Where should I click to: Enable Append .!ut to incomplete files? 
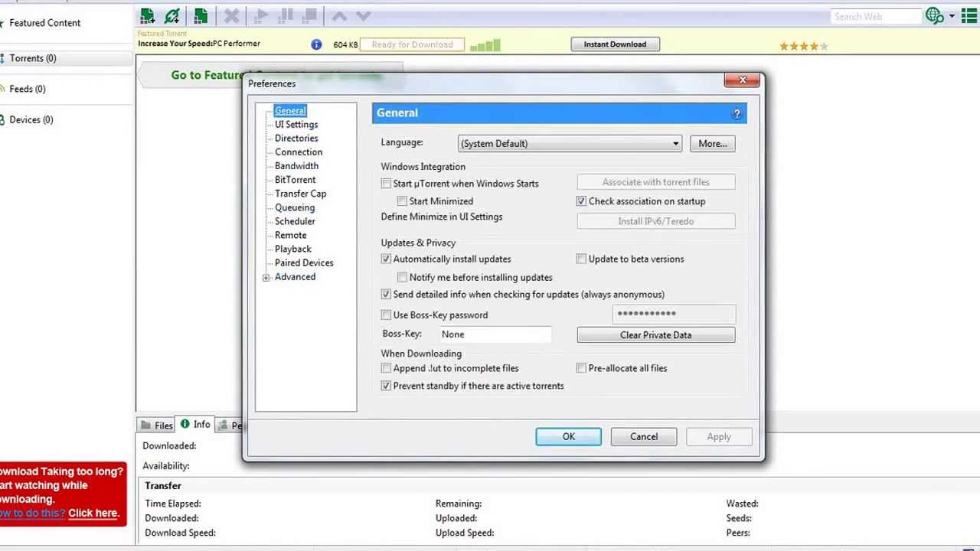[x=386, y=369]
